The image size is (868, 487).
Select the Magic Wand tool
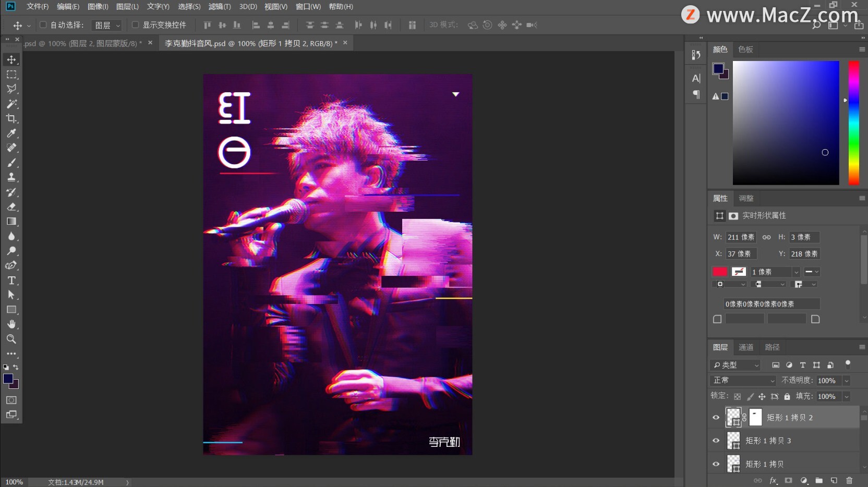[x=11, y=104]
